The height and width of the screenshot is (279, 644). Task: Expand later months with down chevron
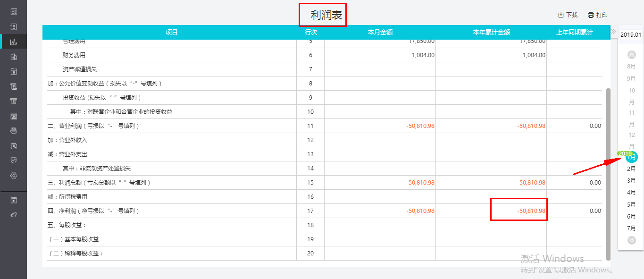632,240
